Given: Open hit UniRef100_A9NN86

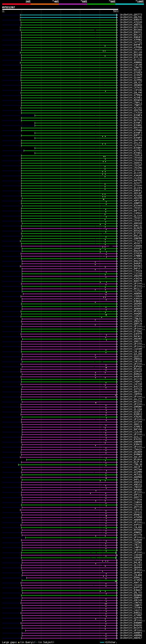Looking at the screenshot, I should coord(131,63).
